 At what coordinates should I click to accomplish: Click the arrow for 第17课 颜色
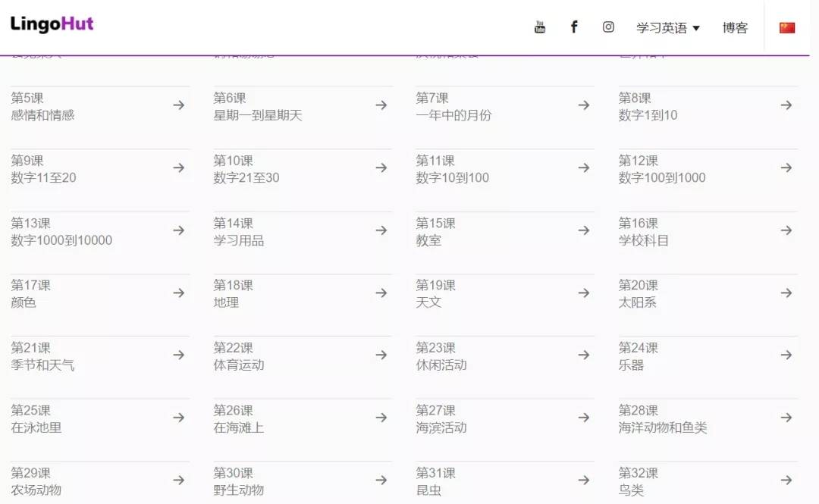click(180, 293)
